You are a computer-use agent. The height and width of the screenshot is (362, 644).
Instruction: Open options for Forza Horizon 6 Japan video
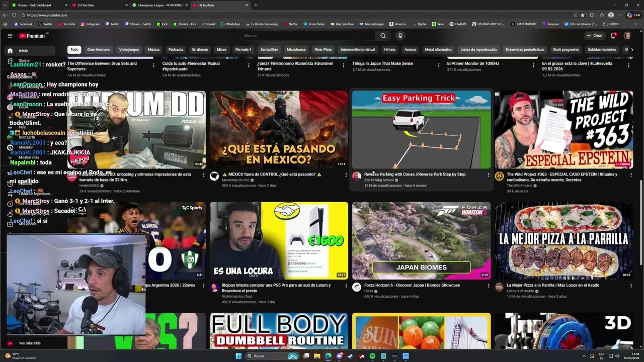tap(488, 286)
